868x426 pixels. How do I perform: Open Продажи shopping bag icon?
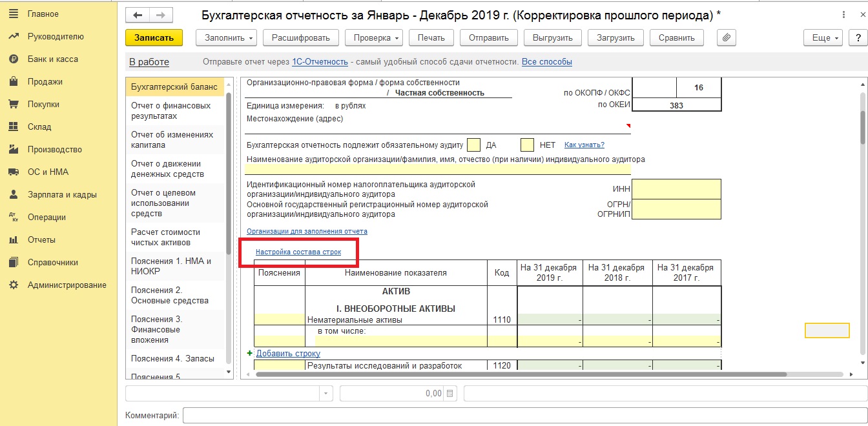tap(13, 81)
